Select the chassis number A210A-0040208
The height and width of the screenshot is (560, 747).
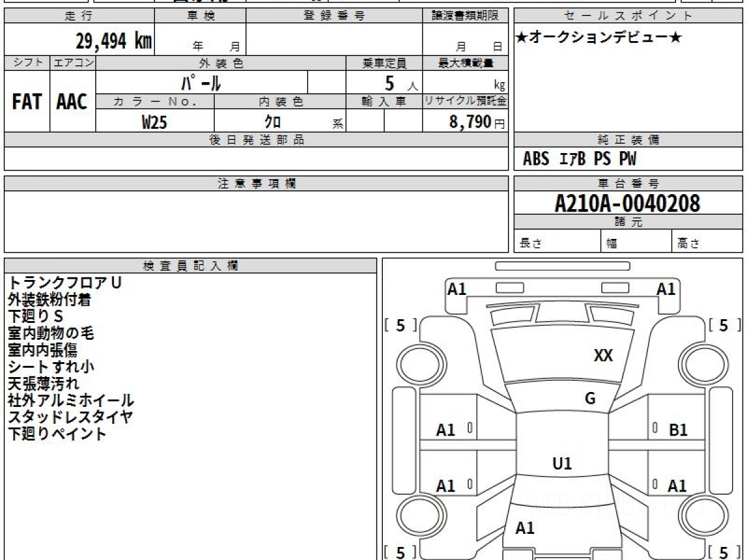coord(627,203)
